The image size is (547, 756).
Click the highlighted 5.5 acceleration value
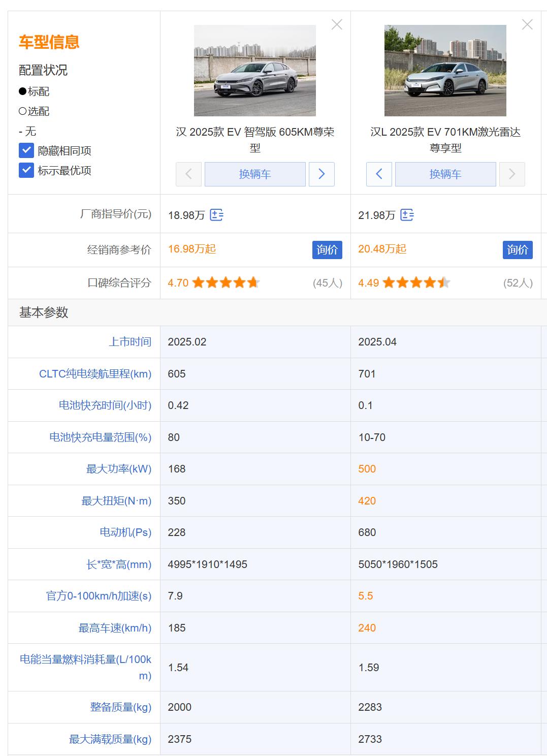click(366, 596)
